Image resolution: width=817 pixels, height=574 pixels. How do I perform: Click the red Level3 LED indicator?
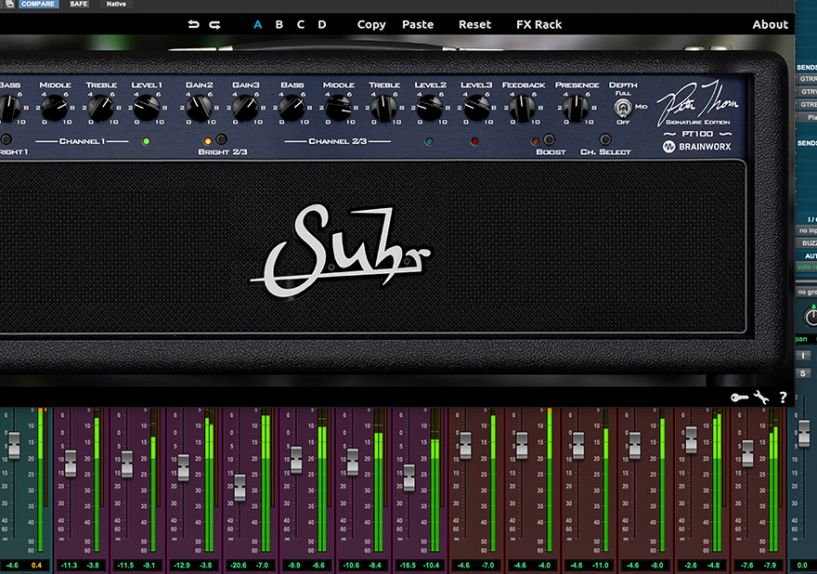click(x=475, y=141)
